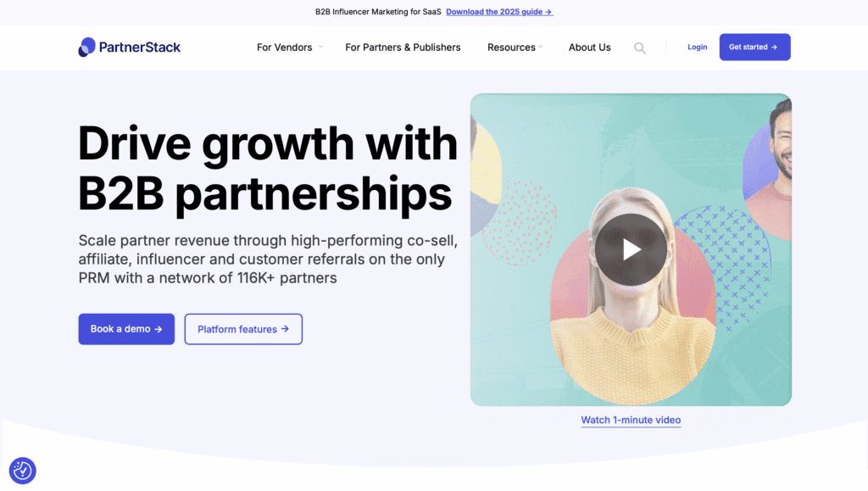Click Watch 1-minute video link
868x491 pixels.
[x=631, y=420]
